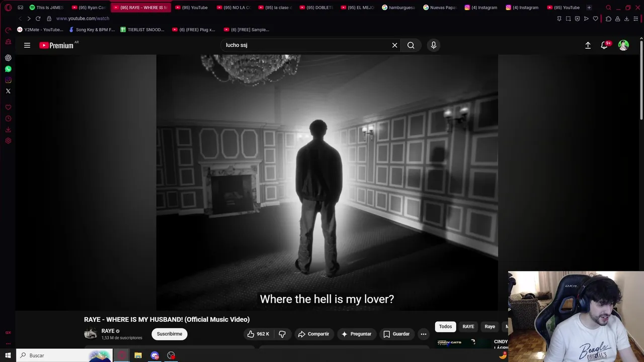Screen dimensions: 644x362
Task: Switch to the EL MEJO tab
Action: click(x=358, y=8)
